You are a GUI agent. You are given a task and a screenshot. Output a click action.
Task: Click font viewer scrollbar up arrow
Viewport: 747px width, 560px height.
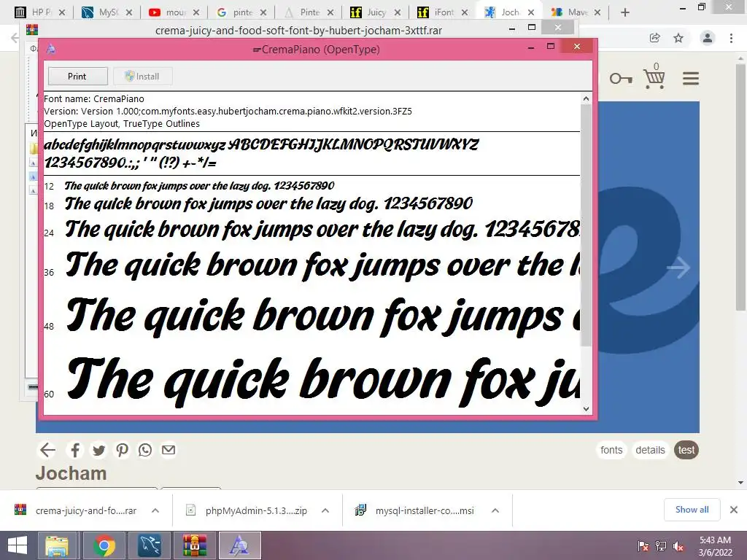click(586, 98)
